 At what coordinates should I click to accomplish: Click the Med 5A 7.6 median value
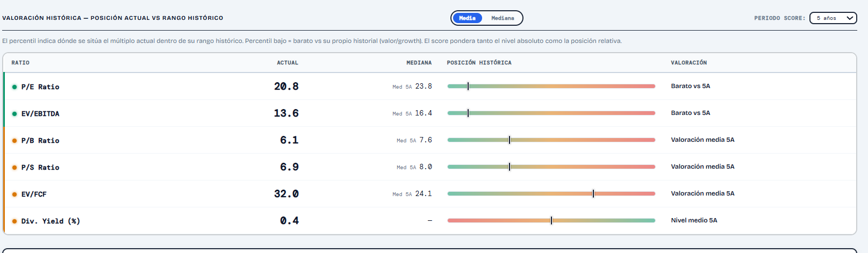tap(414, 140)
